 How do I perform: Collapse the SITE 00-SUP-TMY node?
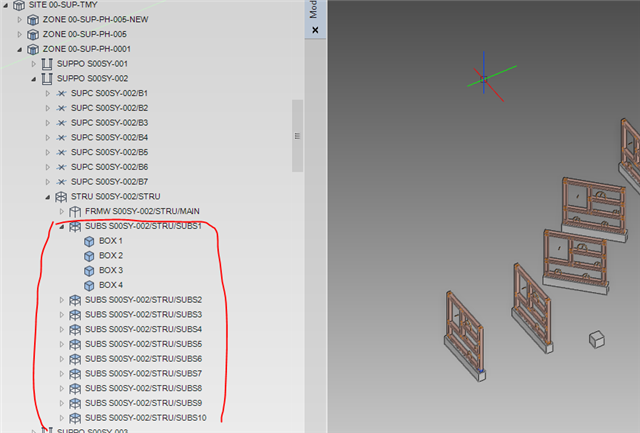tap(6, 5)
